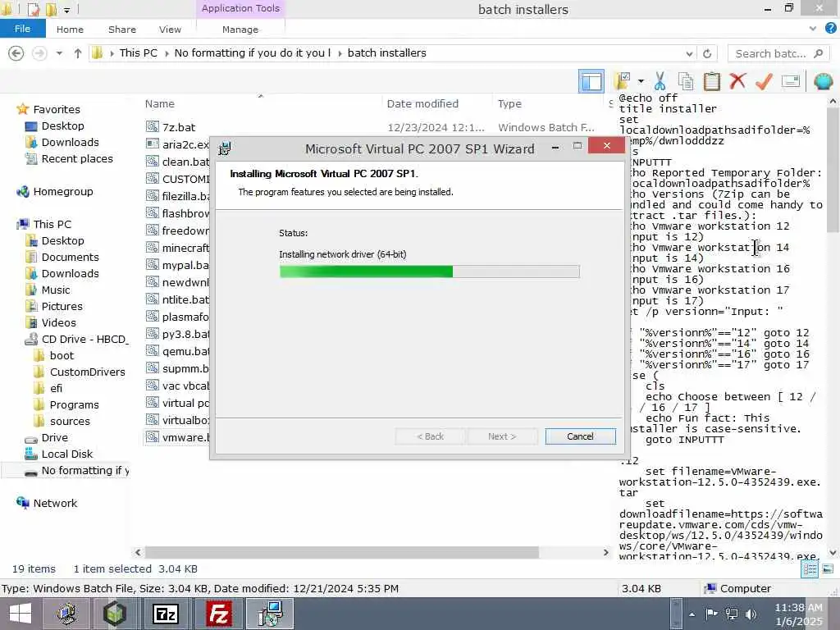Viewport: 840px width, 630px height.
Task: Switch to large icons view button
Action: [828, 569]
